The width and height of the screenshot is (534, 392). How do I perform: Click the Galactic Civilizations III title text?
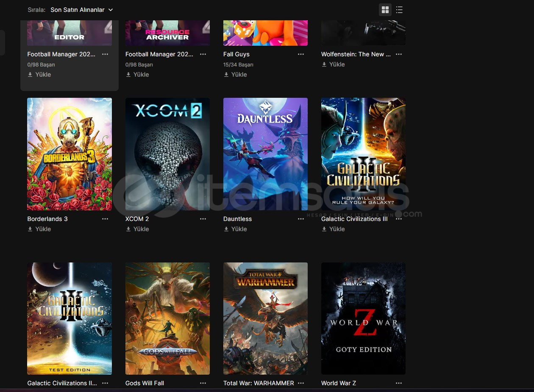(354, 219)
